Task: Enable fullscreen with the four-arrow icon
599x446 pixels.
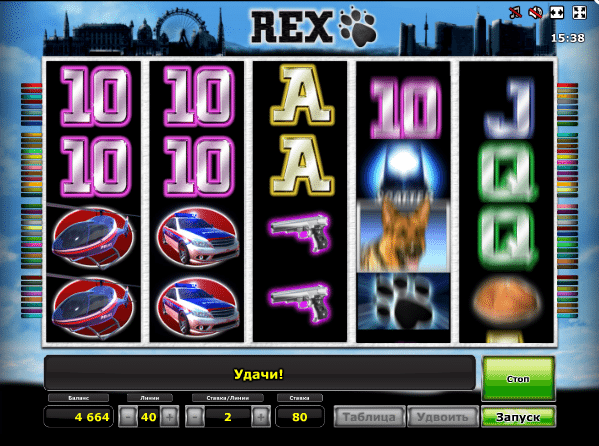Action: 579,13
